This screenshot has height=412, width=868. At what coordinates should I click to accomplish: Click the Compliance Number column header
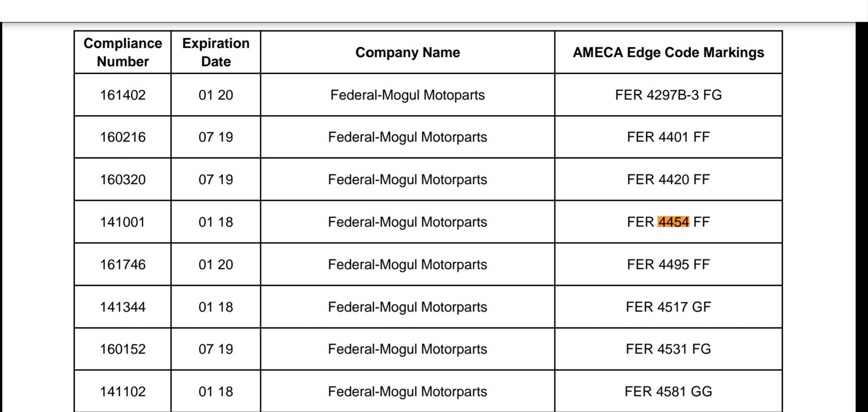pyautogui.click(x=123, y=52)
